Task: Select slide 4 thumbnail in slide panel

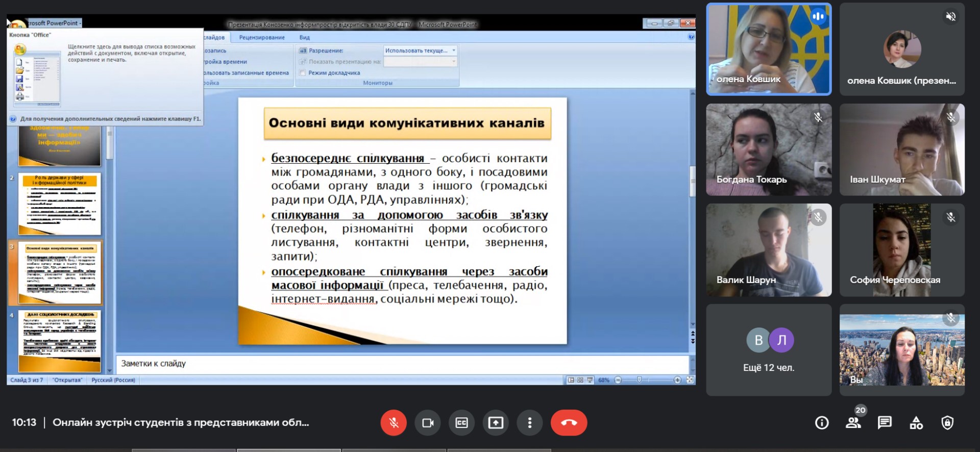Action: (60, 341)
